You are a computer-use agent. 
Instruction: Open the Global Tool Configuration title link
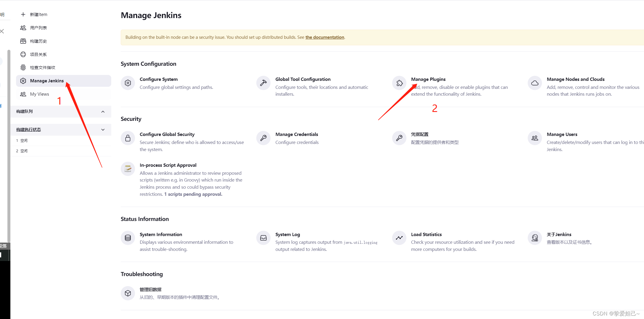coord(303,79)
